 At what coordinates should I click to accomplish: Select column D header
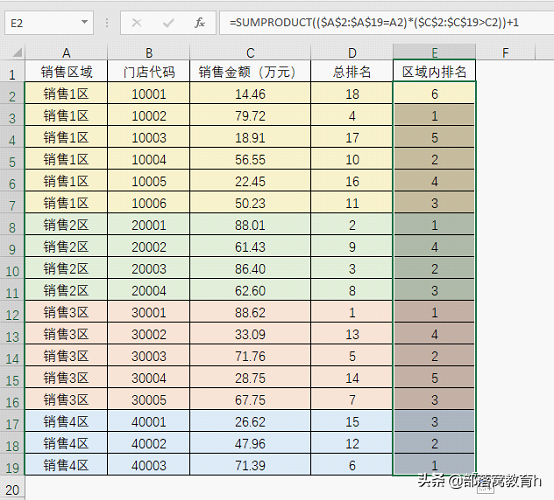(352, 53)
